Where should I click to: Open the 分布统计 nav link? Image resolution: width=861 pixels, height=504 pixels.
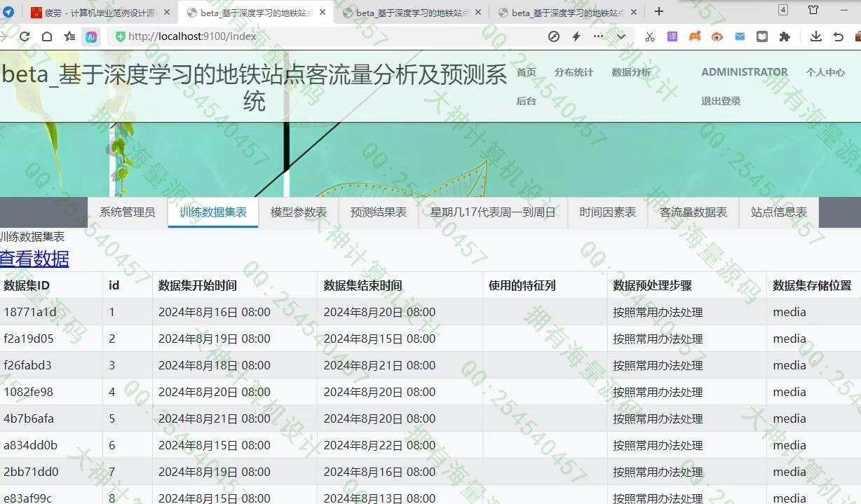click(574, 72)
